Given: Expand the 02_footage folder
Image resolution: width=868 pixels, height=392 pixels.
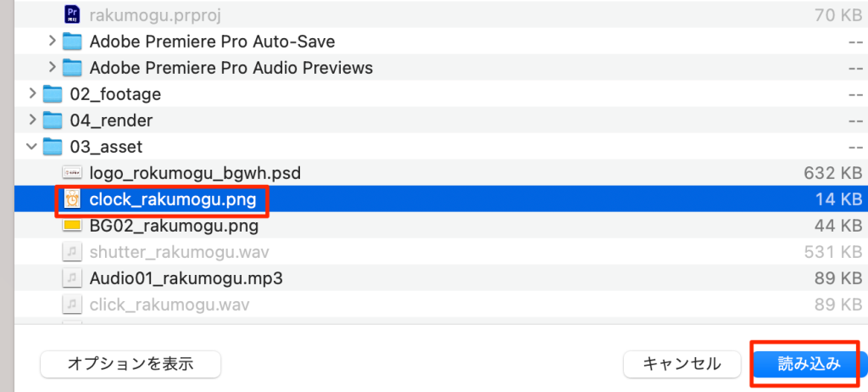Looking at the screenshot, I should tap(32, 94).
